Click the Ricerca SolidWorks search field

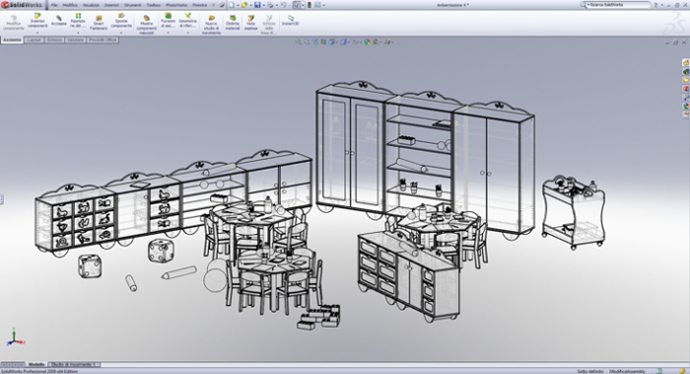tap(618, 5)
